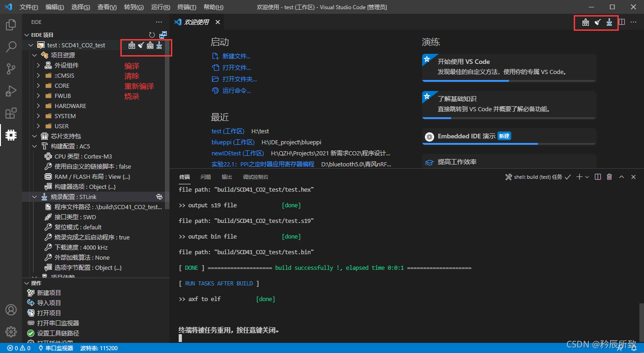Expand the HARDWARE folder
644x353 pixels.
[x=38, y=106]
